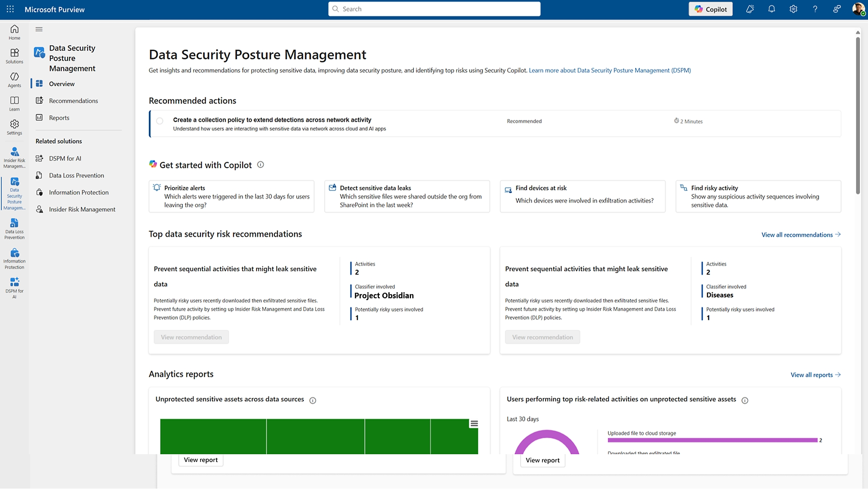Screen dimensions: 868x489
Task: Click the Microsoft Purview title
Action: 55,10
